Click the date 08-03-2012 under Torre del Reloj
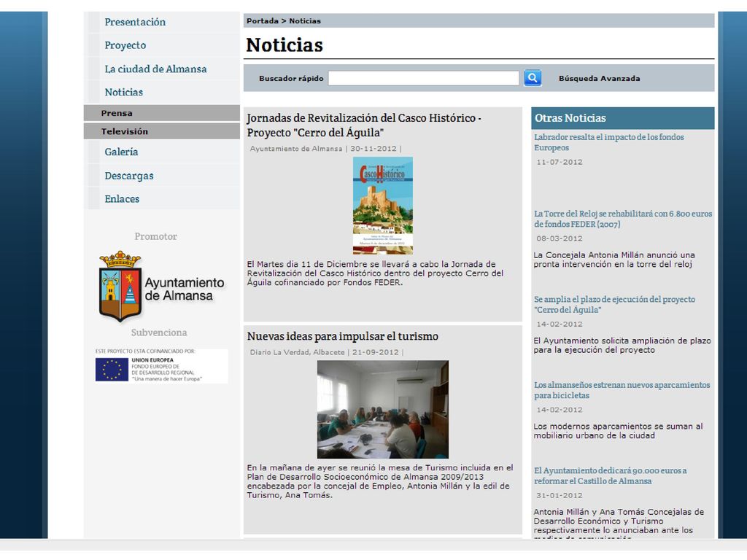Image resolution: width=747 pixels, height=560 pixels. click(x=560, y=238)
